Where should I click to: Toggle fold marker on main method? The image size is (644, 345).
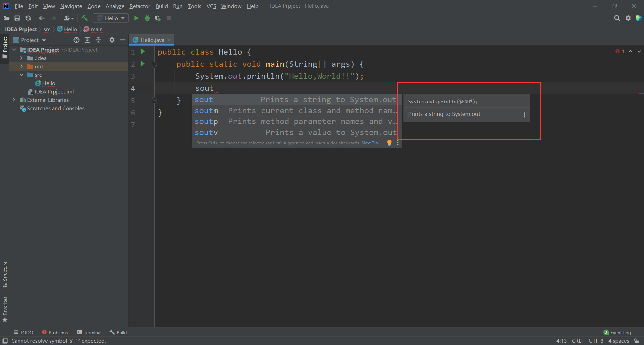(154, 64)
